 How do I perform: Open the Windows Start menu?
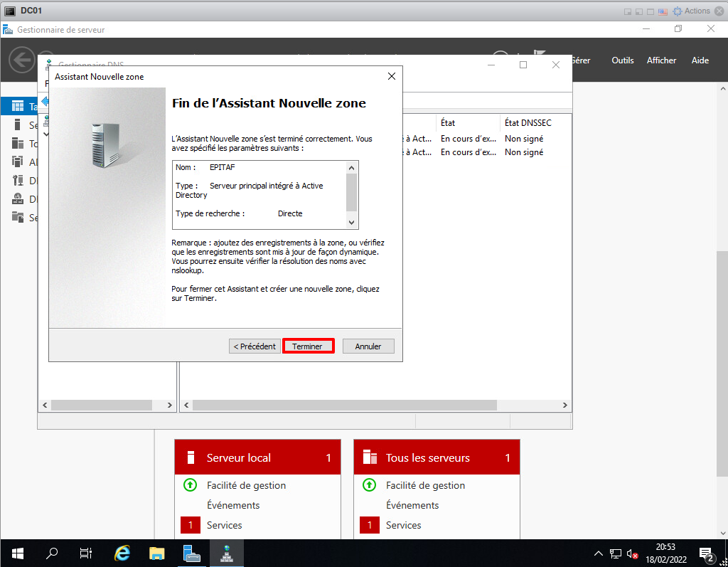[17, 553]
